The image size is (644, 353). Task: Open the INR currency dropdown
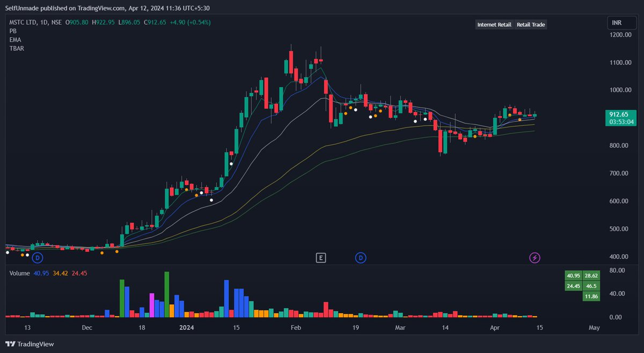point(621,23)
